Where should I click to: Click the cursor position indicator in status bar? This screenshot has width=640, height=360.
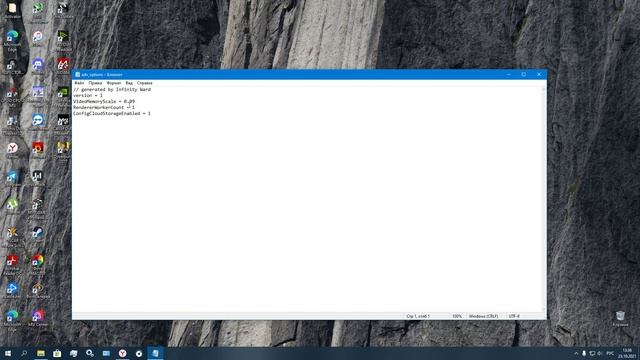(x=418, y=316)
